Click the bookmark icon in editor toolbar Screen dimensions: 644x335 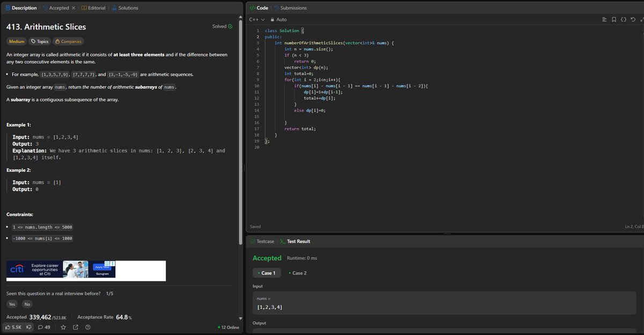click(x=614, y=19)
